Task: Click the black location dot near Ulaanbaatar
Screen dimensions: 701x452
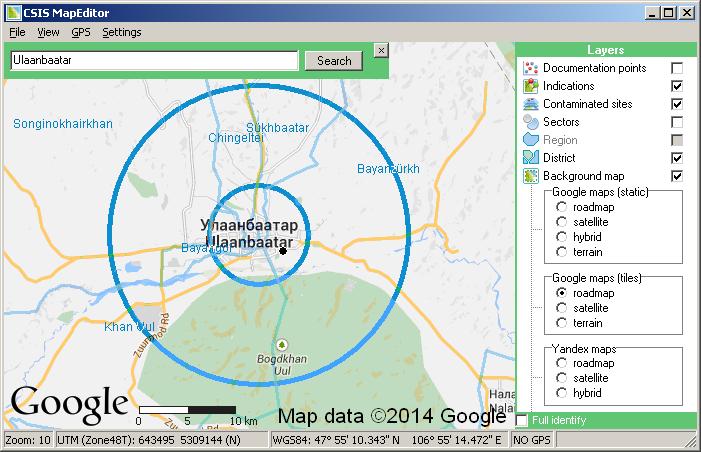Action: point(283,251)
